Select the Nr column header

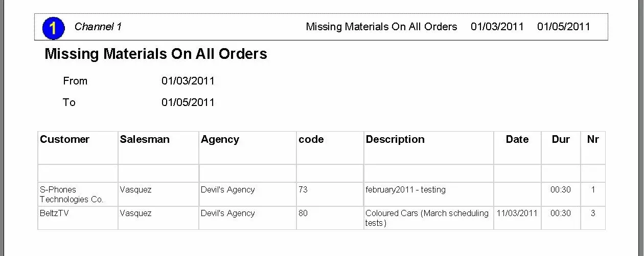tap(593, 139)
